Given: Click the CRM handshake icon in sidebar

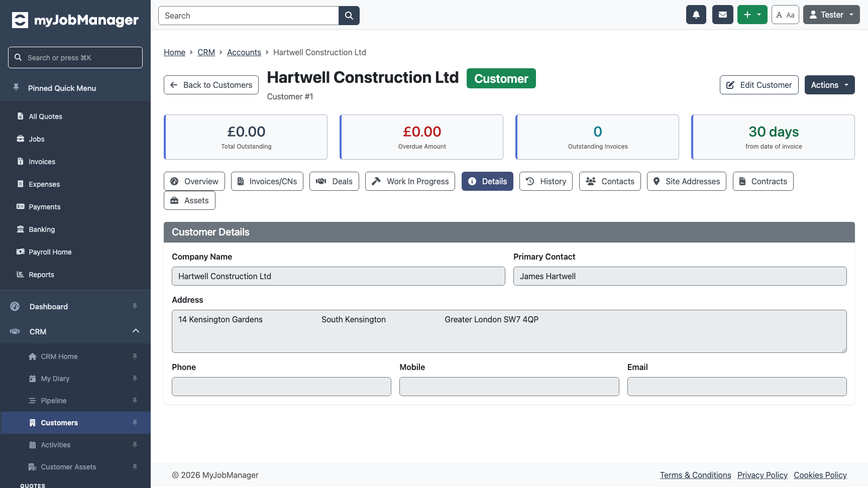Looking at the screenshot, I should 15,331.
